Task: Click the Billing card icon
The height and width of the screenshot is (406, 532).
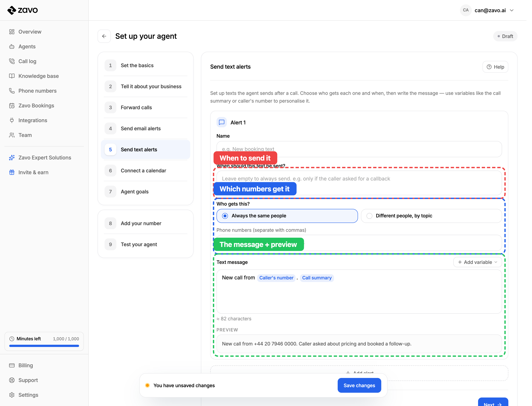Action: point(12,365)
